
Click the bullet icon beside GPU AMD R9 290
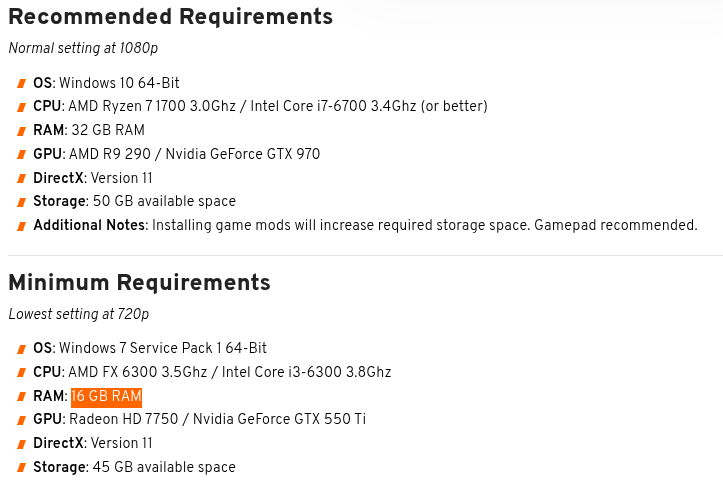21,154
